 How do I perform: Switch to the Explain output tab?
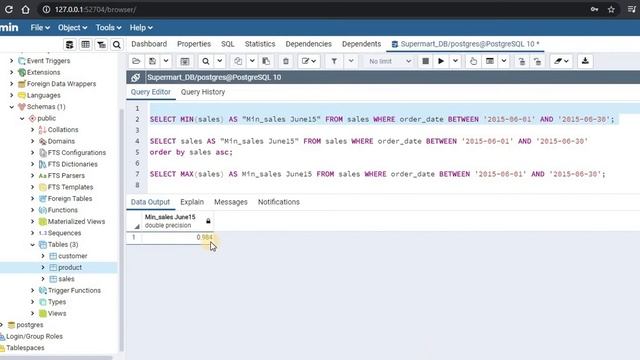click(x=192, y=202)
